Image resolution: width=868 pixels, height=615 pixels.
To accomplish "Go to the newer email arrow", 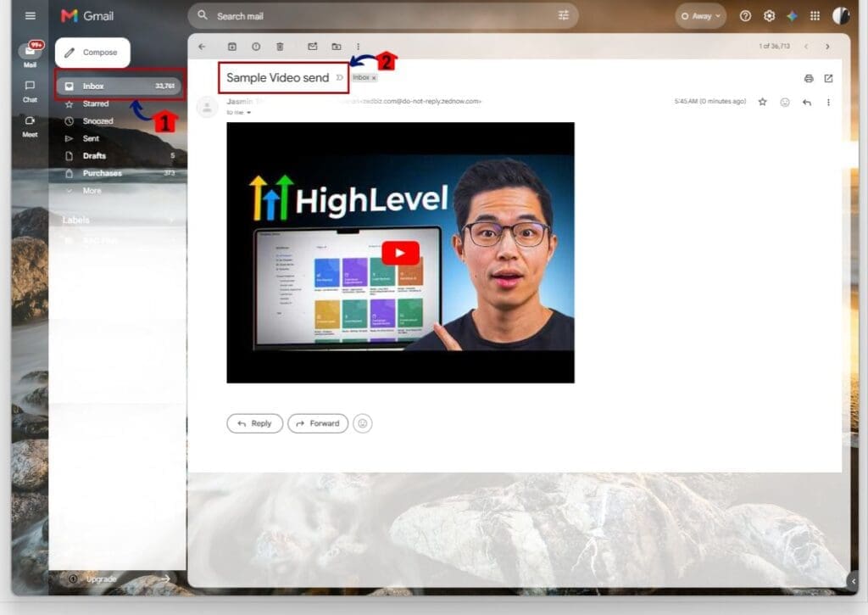I will click(806, 47).
